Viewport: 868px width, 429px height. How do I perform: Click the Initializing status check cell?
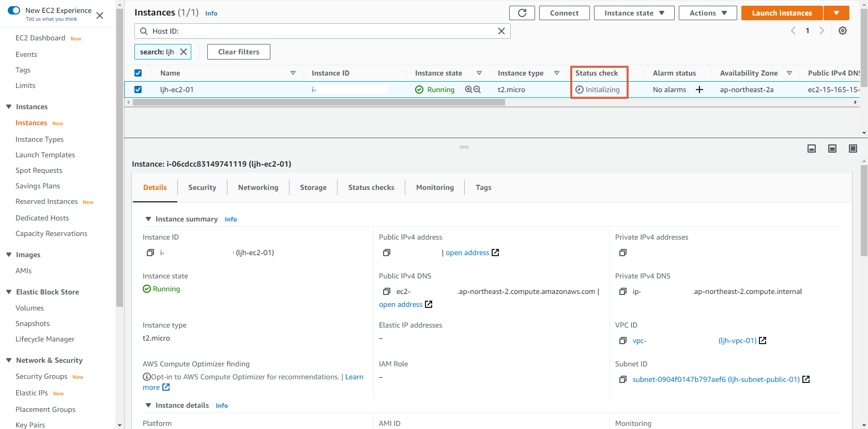[599, 90]
